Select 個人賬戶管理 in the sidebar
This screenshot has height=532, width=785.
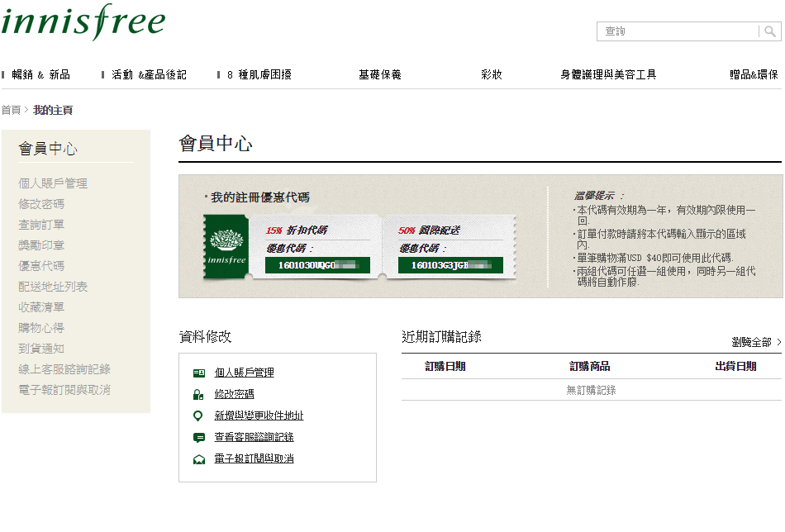click(53, 183)
